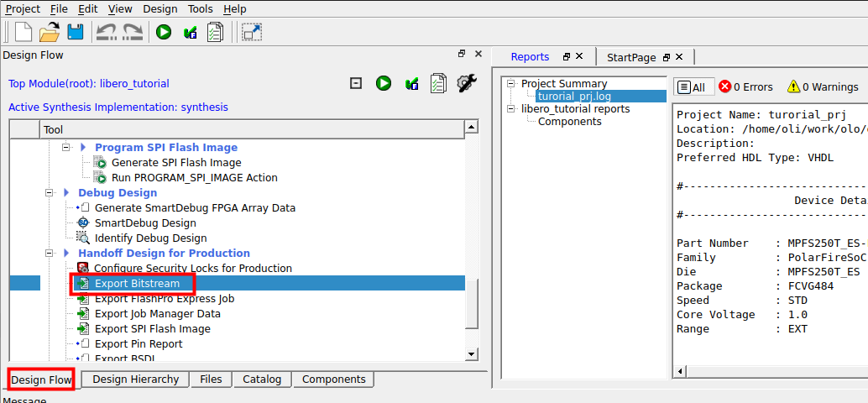Create a new project with the blank page icon
Viewport: 868px width, 403px height.
[x=24, y=32]
